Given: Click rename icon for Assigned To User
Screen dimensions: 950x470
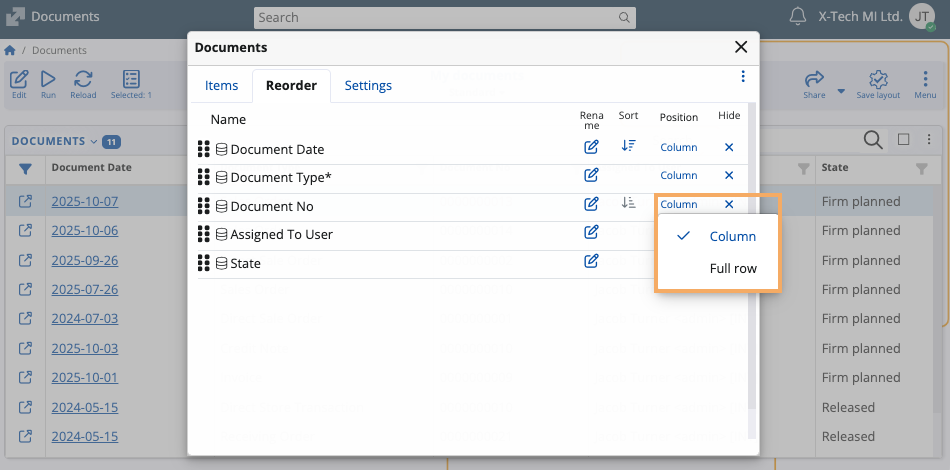Looking at the screenshot, I should pos(591,233).
